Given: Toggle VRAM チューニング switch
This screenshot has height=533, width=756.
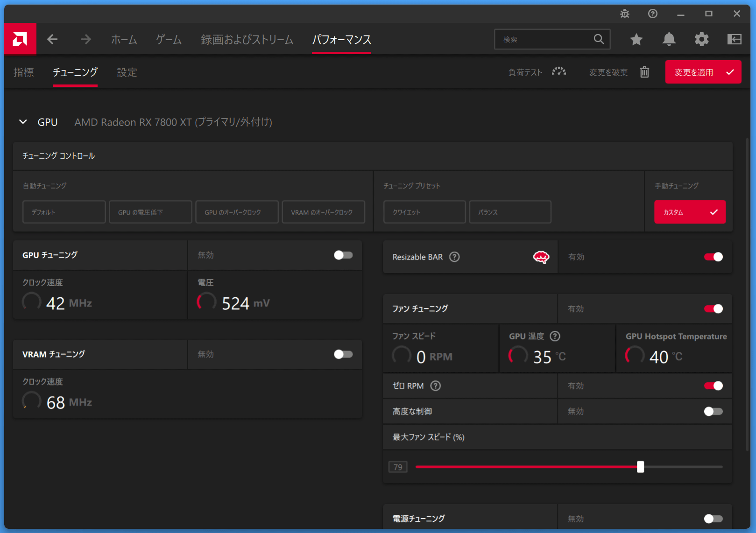Looking at the screenshot, I should click(x=343, y=354).
